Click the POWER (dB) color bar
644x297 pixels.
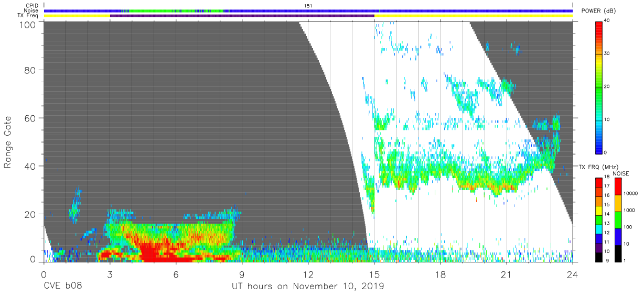[x=599, y=87]
